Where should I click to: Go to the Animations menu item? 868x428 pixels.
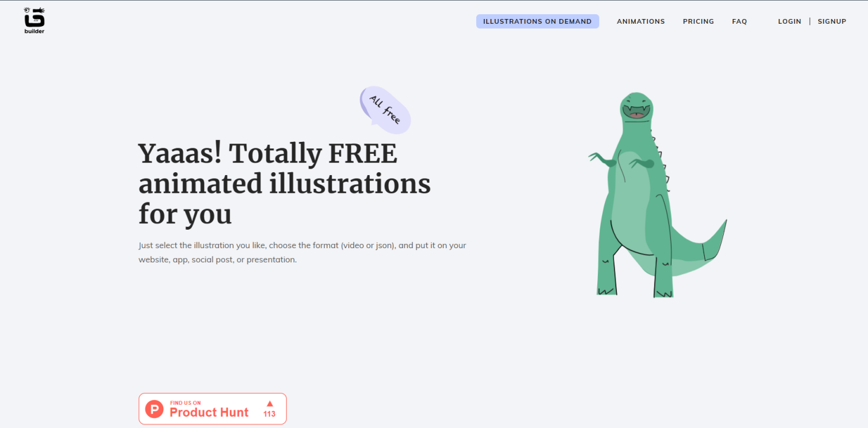tap(641, 21)
